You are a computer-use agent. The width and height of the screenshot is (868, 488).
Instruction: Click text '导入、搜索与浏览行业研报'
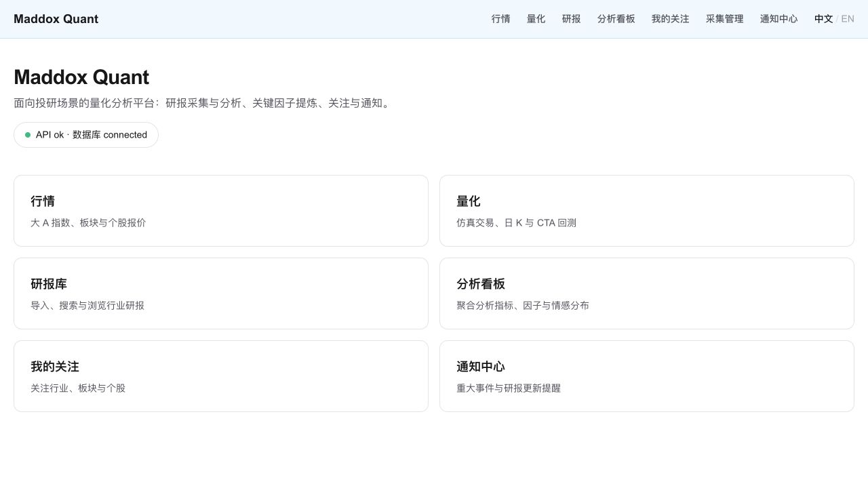87,305
